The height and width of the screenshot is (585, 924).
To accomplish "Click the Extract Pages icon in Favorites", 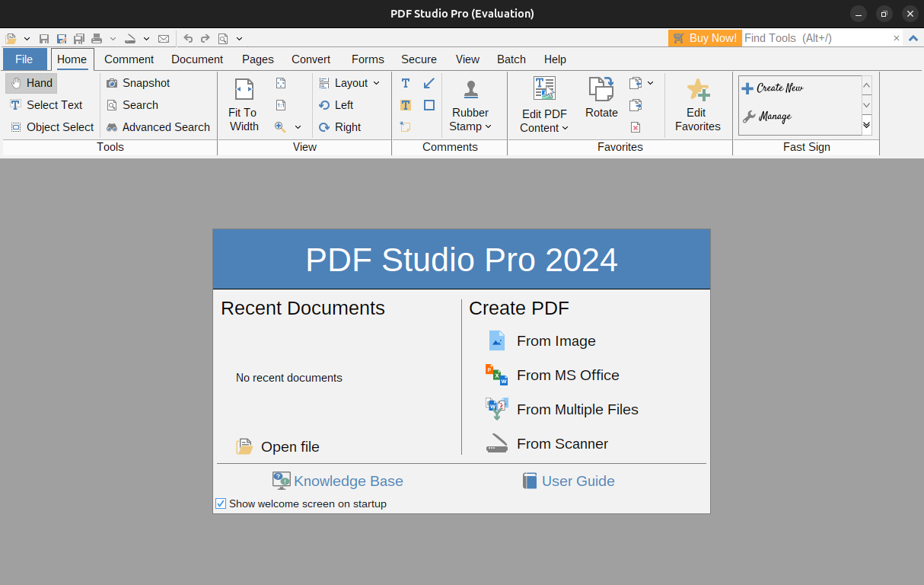I will tap(636, 105).
